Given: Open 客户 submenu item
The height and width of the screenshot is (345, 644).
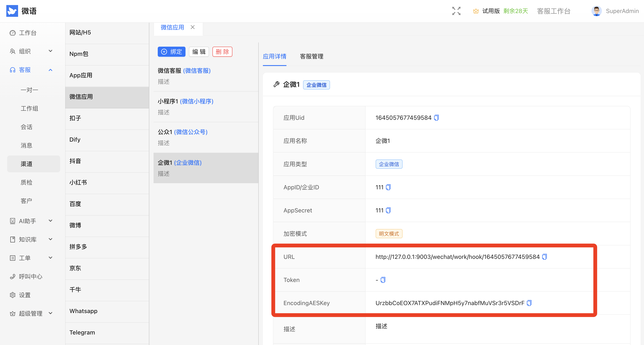Looking at the screenshot, I should (x=27, y=201).
